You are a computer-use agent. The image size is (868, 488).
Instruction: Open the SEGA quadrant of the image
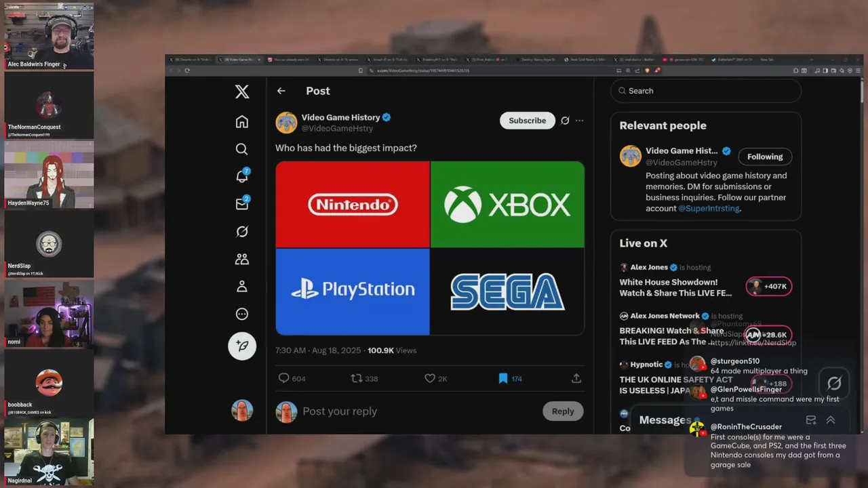507,291
